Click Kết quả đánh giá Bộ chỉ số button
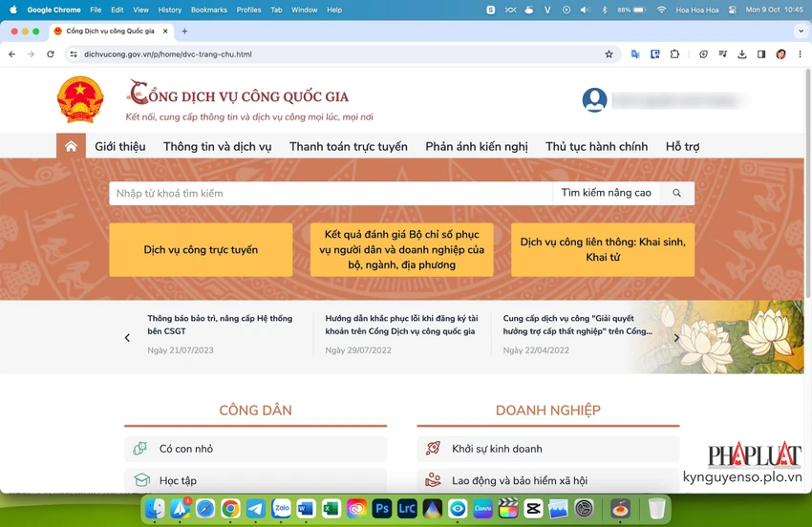The image size is (812, 527). pyautogui.click(x=402, y=249)
